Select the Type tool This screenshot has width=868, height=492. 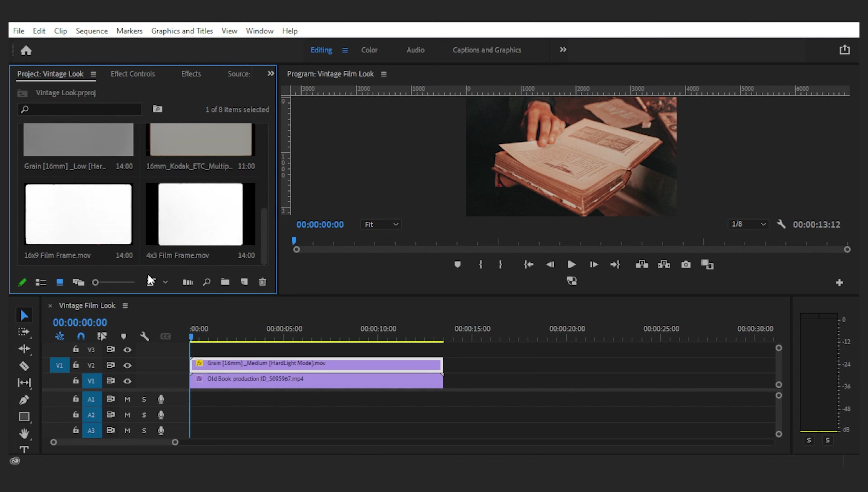pos(24,449)
